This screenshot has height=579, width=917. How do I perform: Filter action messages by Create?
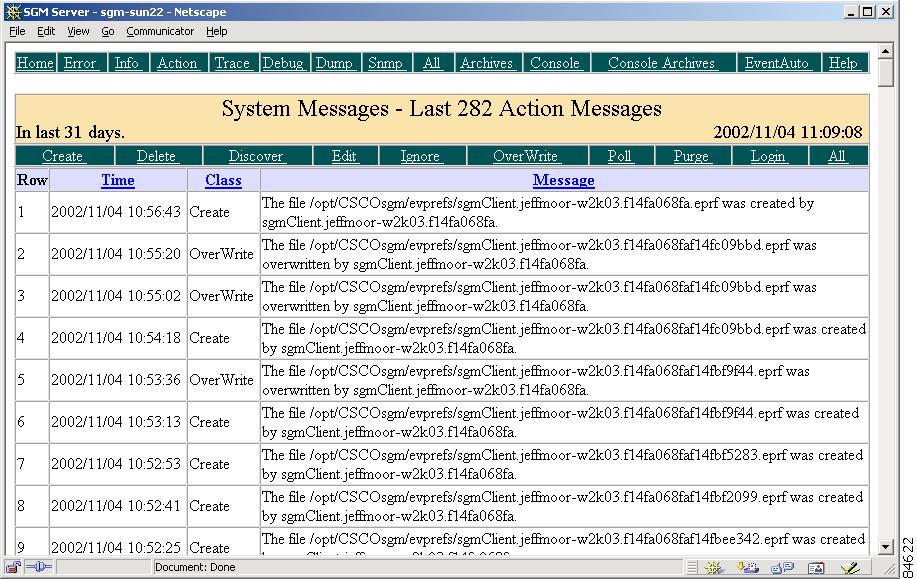(63, 156)
